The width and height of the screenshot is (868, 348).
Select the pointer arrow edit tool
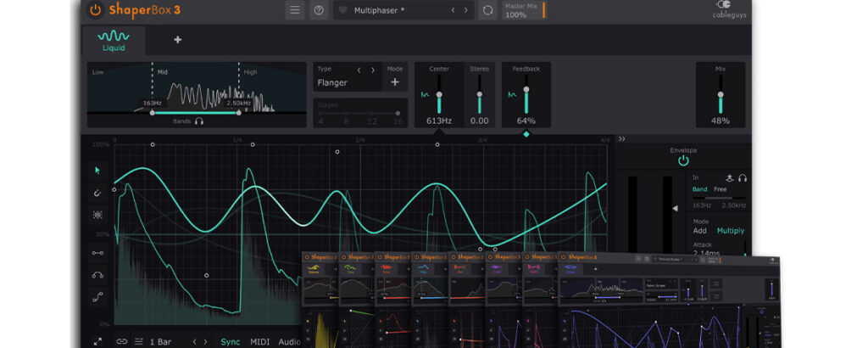[x=97, y=170]
